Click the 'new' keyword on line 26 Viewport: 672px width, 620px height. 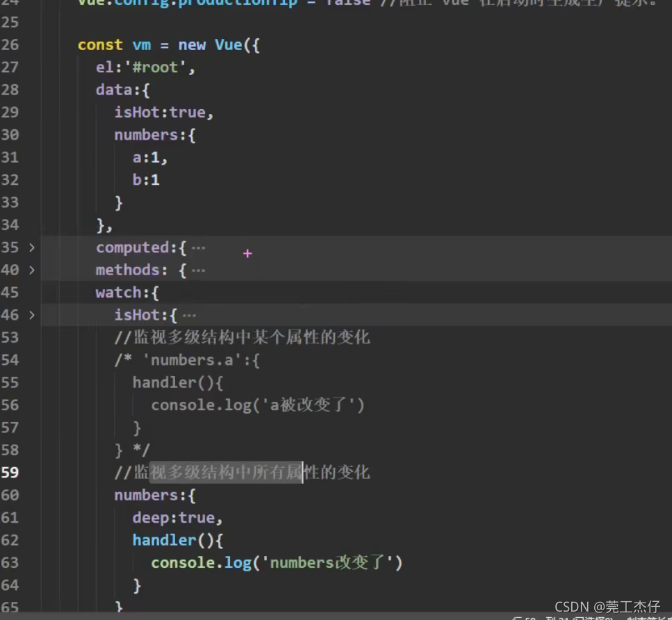click(192, 45)
